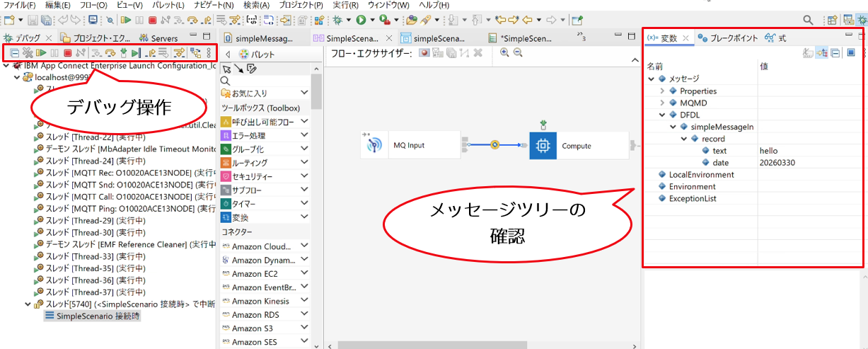Click Step Over in Debug view toolbar
Image resolution: width=868 pixels, height=349 pixels.
tap(110, 52)
